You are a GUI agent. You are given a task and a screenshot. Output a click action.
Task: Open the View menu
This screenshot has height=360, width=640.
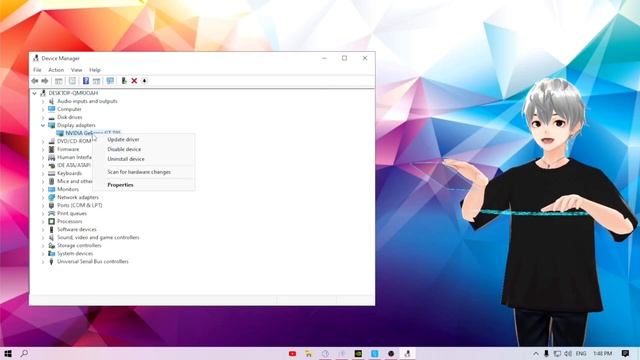[76, 70]
